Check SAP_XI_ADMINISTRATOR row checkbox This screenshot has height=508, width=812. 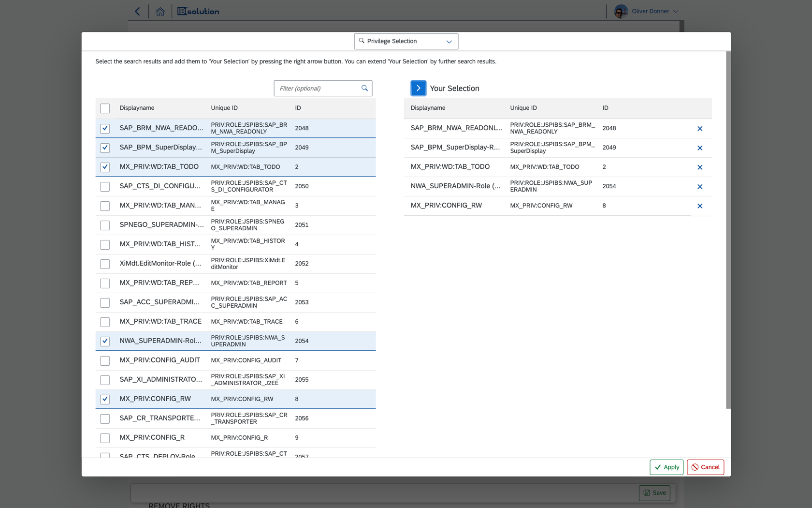pyautogui.click(x=105, y=380)
